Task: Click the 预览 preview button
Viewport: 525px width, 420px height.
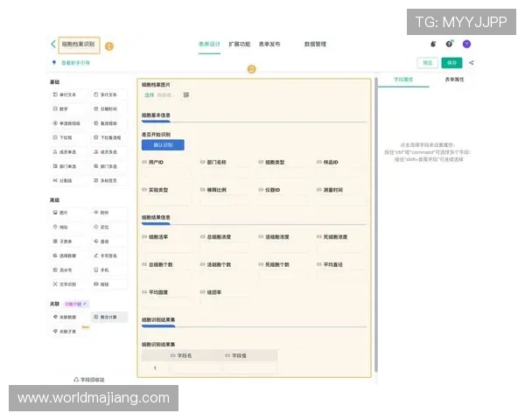Action: pos(428,63)
